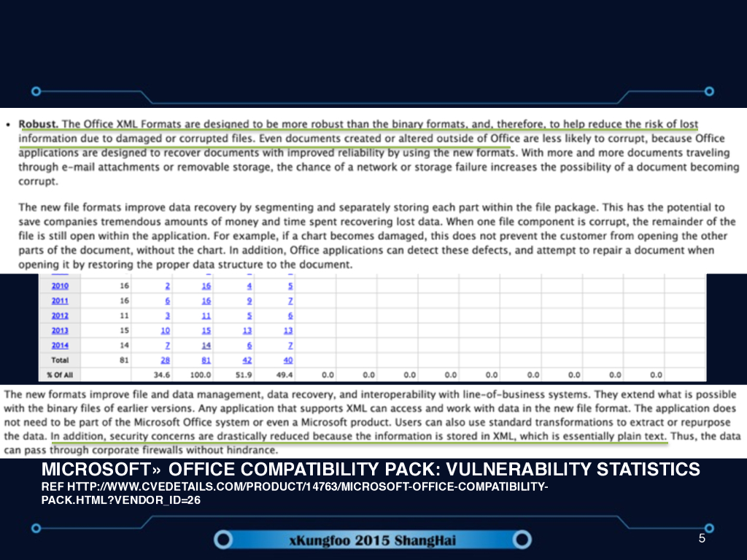Click link 10 in the 2013 row
Viewport: 747px width, 560px height.
[x=166, y=330]
